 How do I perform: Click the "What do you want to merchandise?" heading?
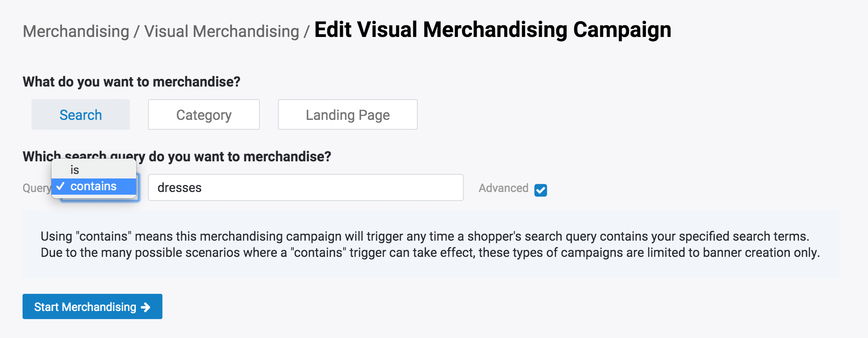click(x=131, y=82)
